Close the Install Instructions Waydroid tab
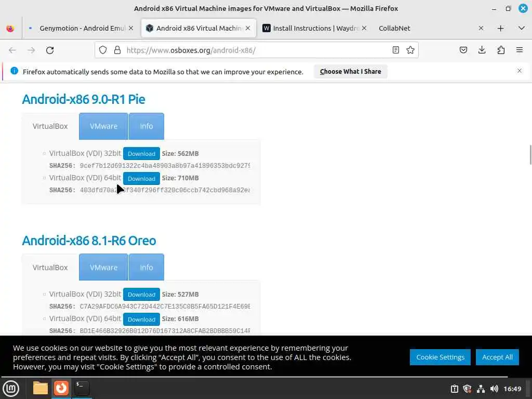This screenshot has height=399, width=532. point(364,28)
